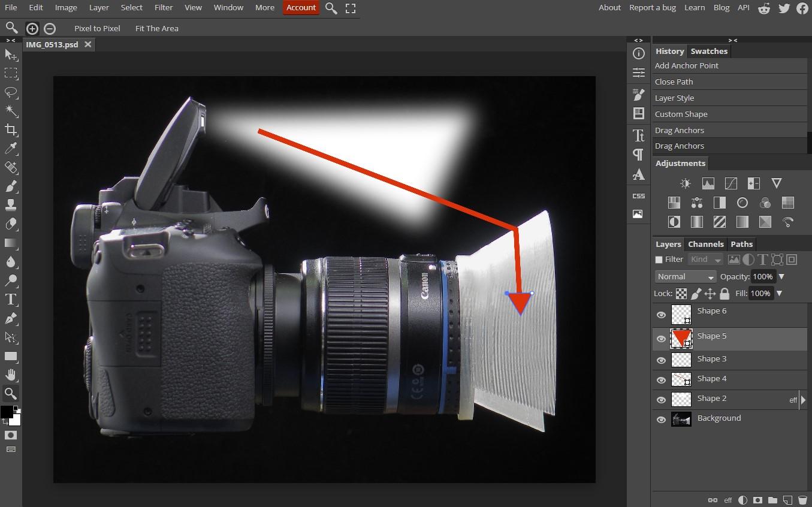Click the foreground black color swatch

[7, 412]
